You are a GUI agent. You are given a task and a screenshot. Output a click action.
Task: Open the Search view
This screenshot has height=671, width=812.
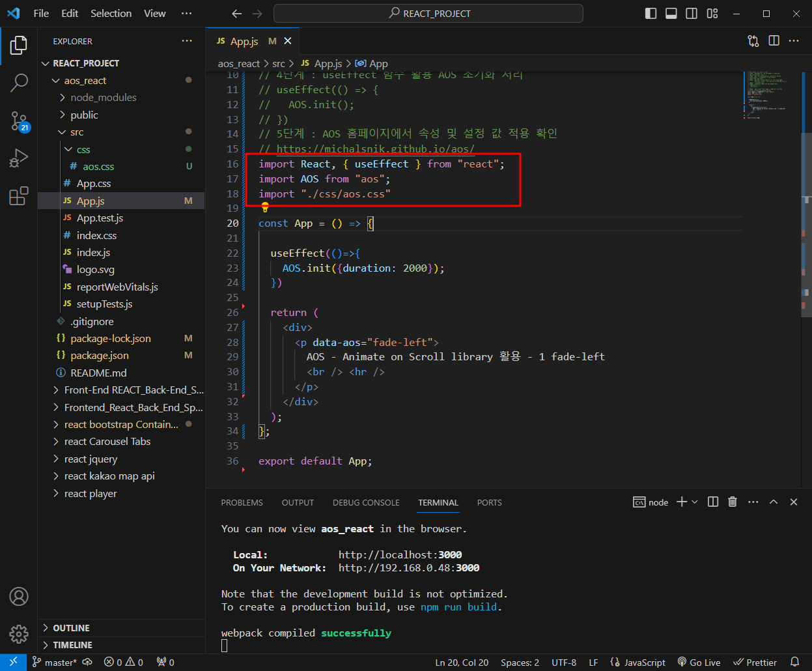pyautogui.click(x=19, y=83)
